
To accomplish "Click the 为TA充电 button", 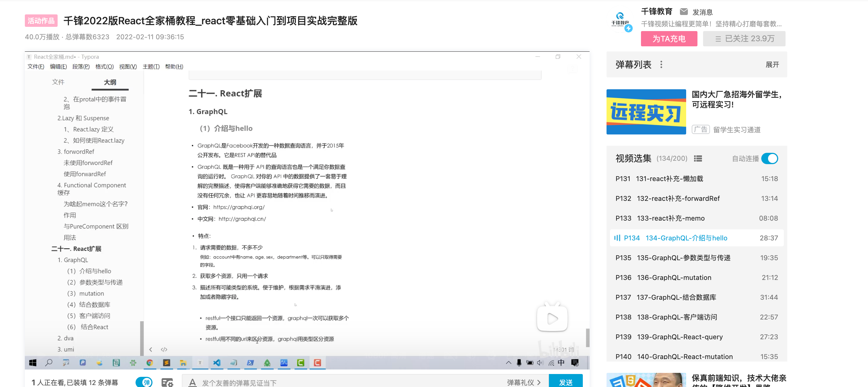I will click(x=669, y=38).
